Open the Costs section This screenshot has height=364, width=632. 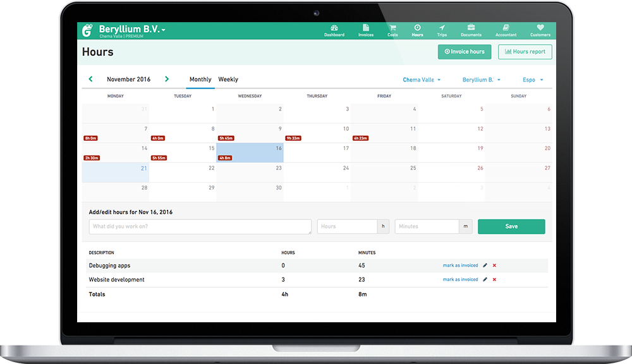[392, 30]
